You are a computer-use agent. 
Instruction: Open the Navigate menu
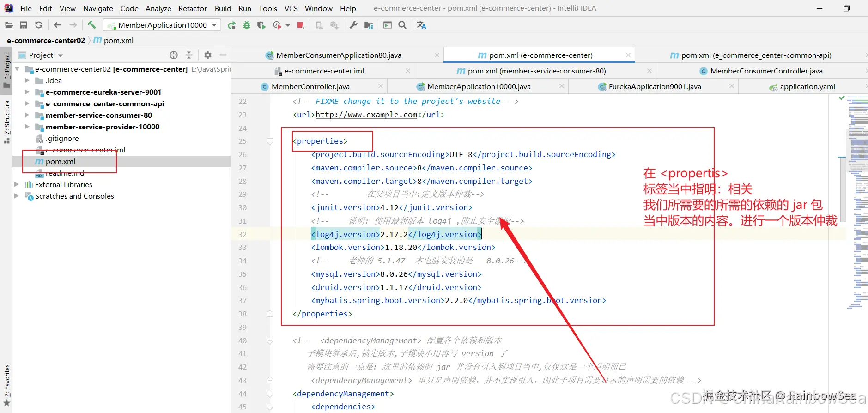coord(98,8)
